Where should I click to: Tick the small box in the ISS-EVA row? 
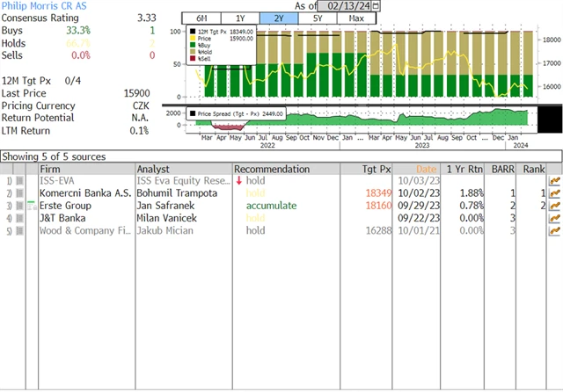click(x=20, y=181)
